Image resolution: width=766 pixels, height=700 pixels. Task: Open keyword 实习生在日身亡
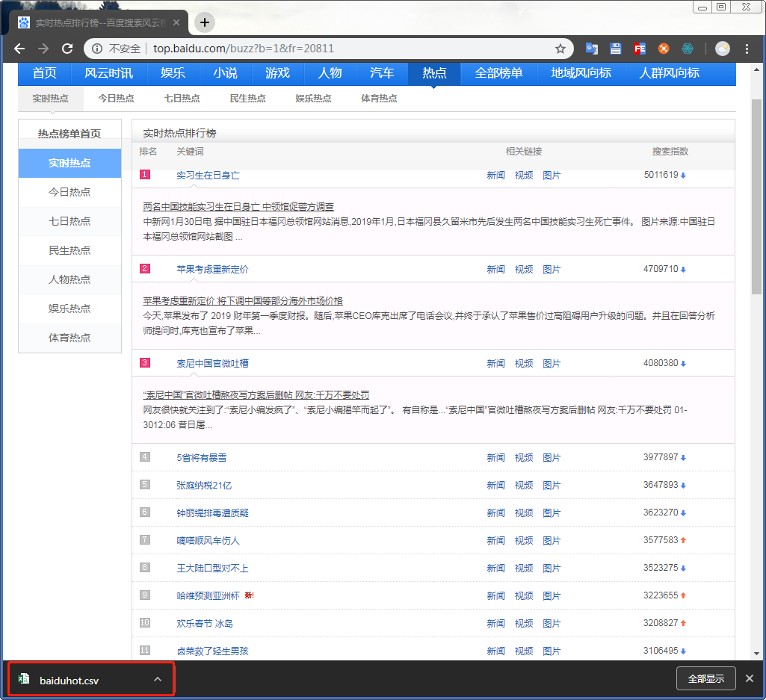[x=208, y=176]
